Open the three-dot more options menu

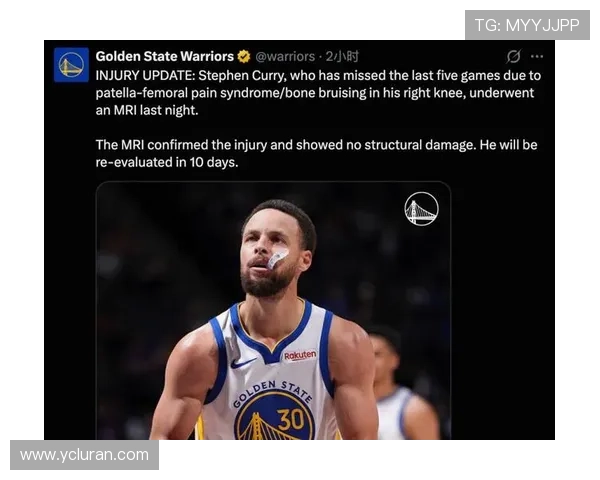point(537,57)
